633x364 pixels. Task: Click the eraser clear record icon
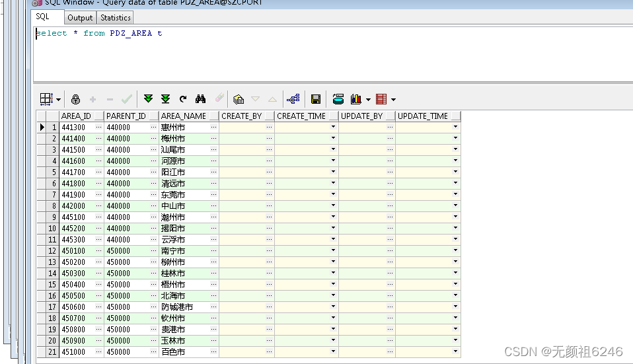click(x=219, y=98)
